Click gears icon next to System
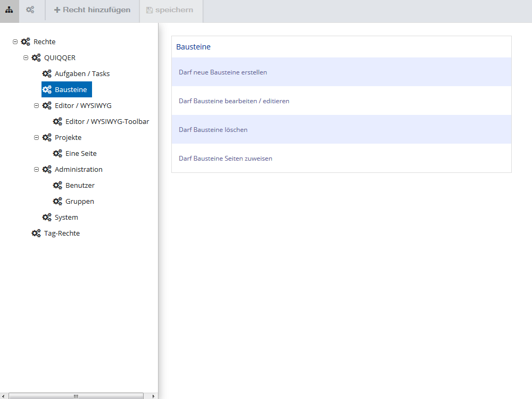532x399 pixels. tap(47, 217)
